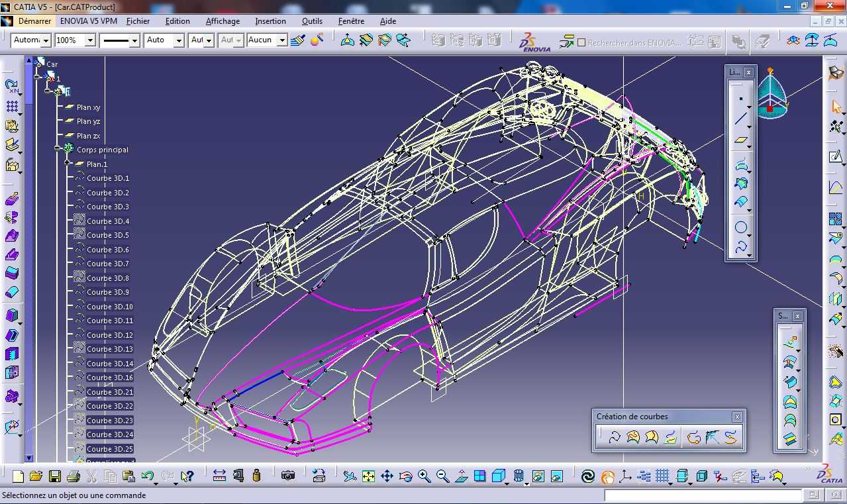Click the Rechercher dans ENOVIA search field
The image size is (847, 504).
point(634,42)
